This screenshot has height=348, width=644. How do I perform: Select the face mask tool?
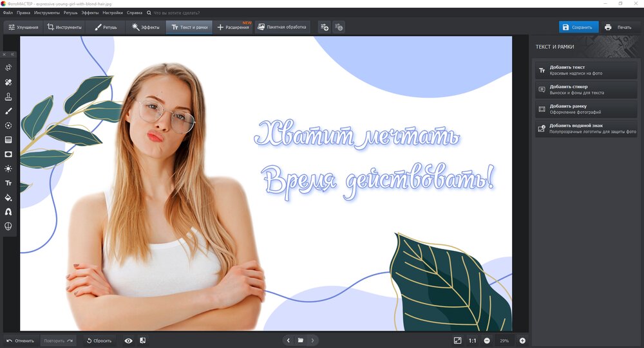point(8,226)
